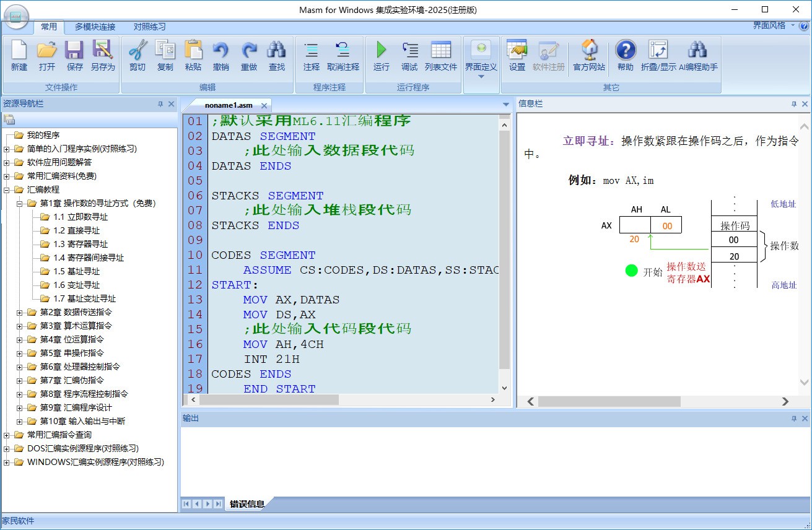Open the 查找 find dialog
This screenshot has height=530, width=812.
point(277,56)
